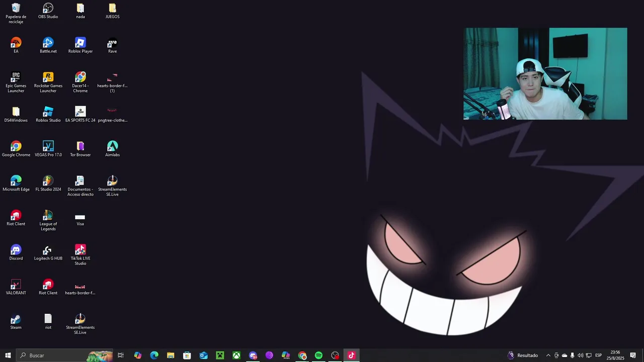Select the TikTok LIVE Studio desktop shortcut
This screenshot has width=644, height=362.
pos(80,255)
